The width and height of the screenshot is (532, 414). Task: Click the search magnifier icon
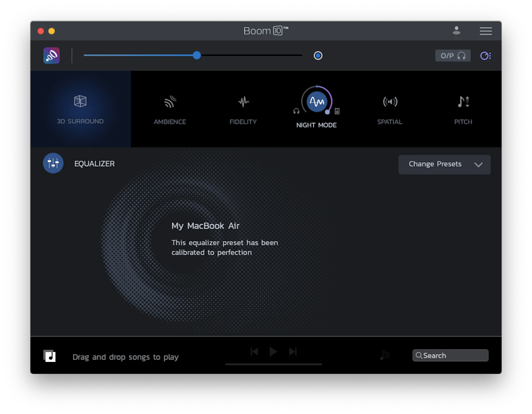(x=419, y=356)
